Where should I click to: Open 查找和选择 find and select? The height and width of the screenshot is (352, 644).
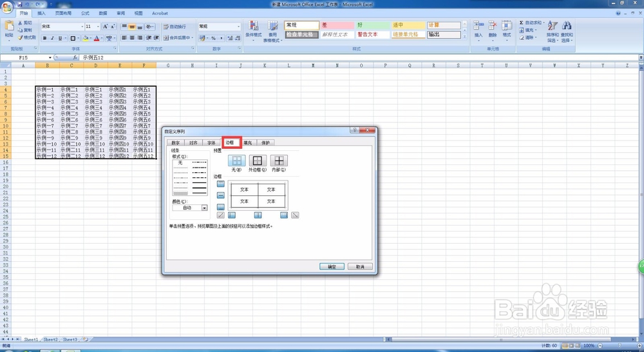567,31
